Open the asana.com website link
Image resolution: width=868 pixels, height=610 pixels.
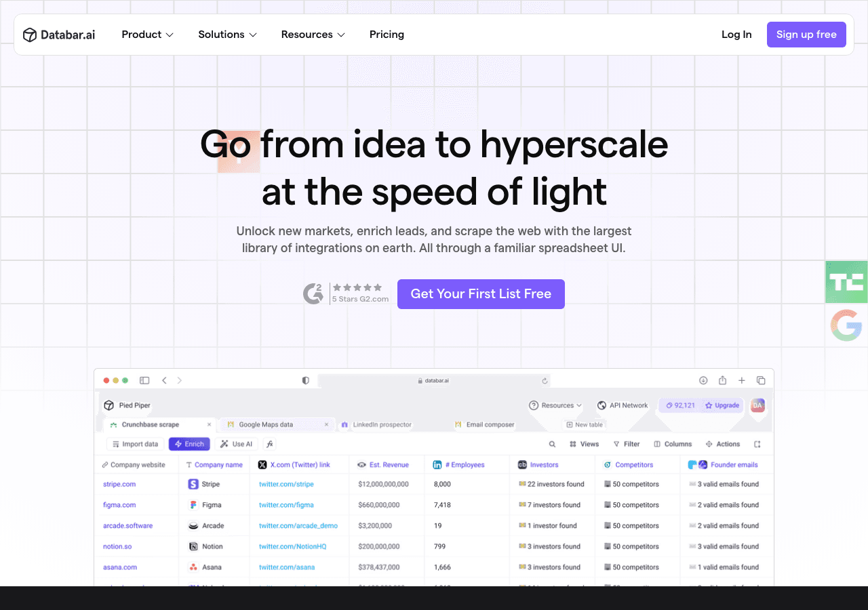[120, 567]
